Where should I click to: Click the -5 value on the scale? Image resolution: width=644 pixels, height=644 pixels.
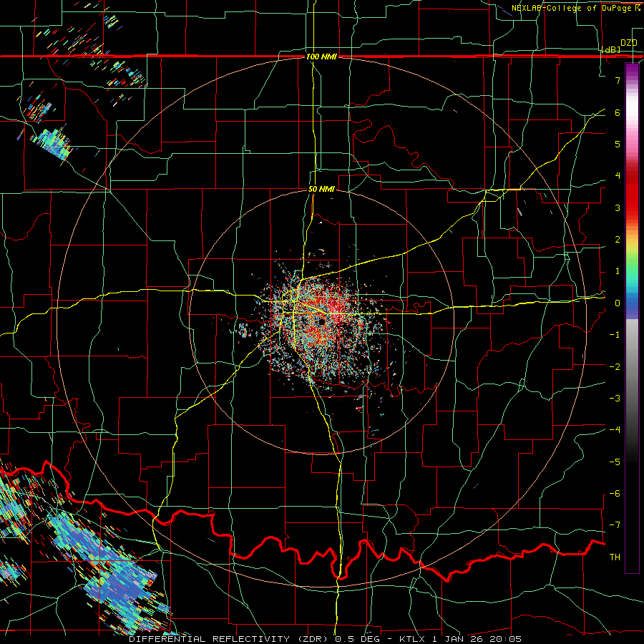point(615,462)
